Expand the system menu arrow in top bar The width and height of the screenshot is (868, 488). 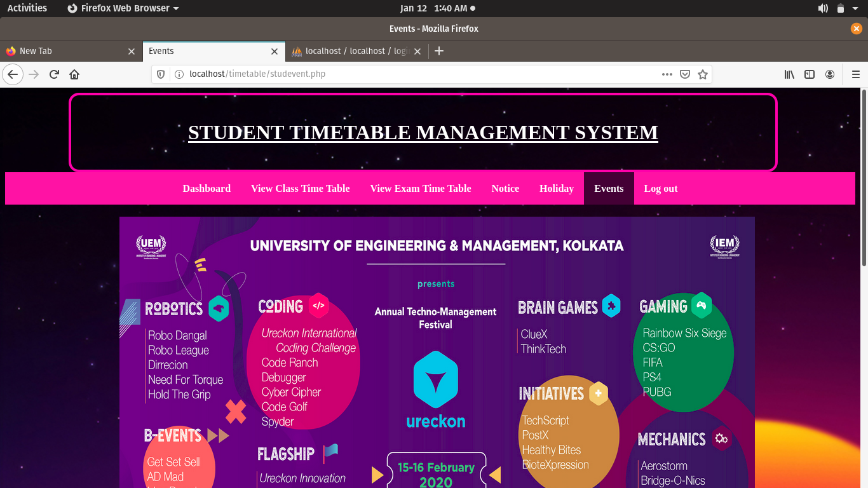[856, 8]
